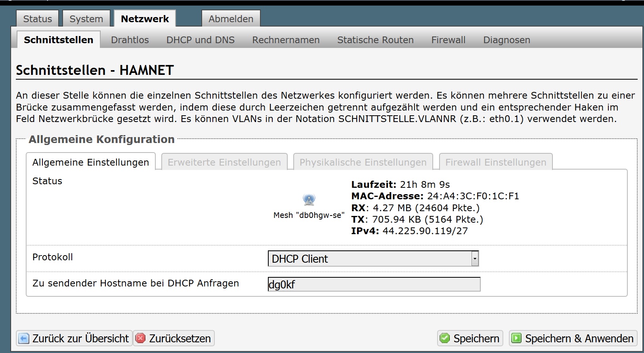Switch to the Drahtlos subtab

point(130,40)
